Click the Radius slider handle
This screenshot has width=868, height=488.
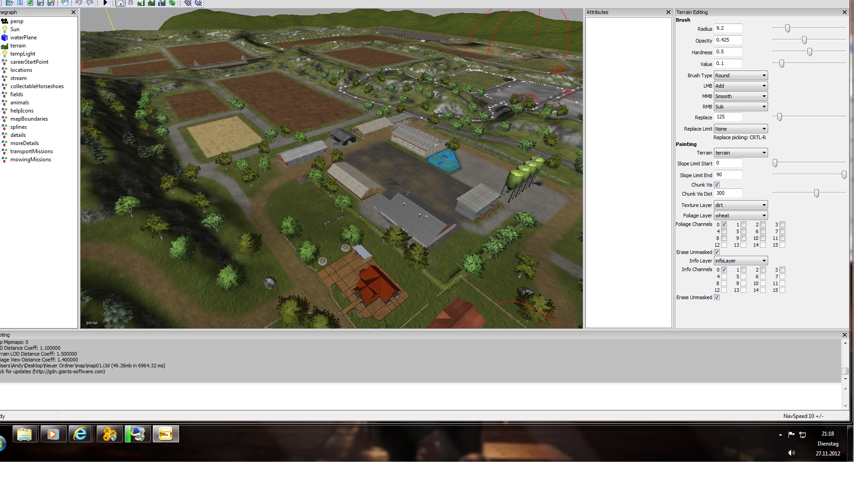[x=788, y=28]
